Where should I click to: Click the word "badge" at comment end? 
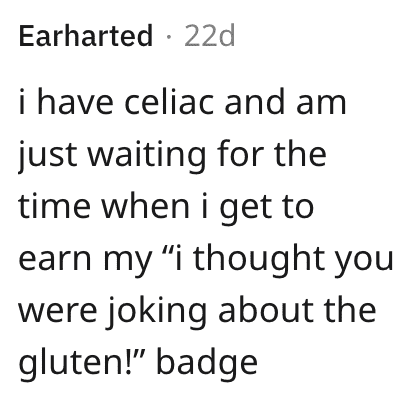[x=207, y=363]
